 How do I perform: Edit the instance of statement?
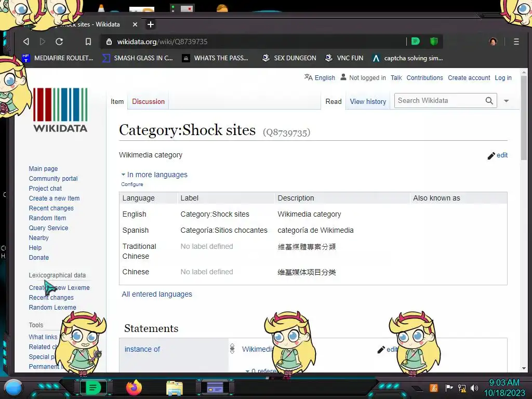pos(387,350)
